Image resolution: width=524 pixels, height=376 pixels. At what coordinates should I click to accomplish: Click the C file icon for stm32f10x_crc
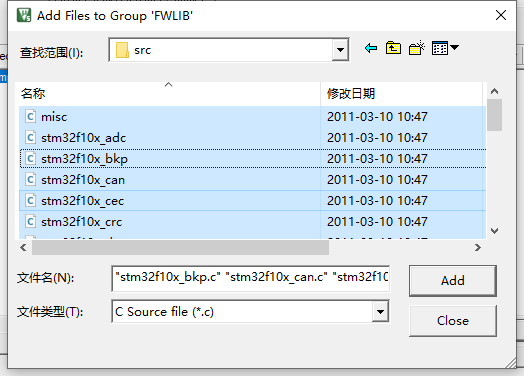click(31, 222)
